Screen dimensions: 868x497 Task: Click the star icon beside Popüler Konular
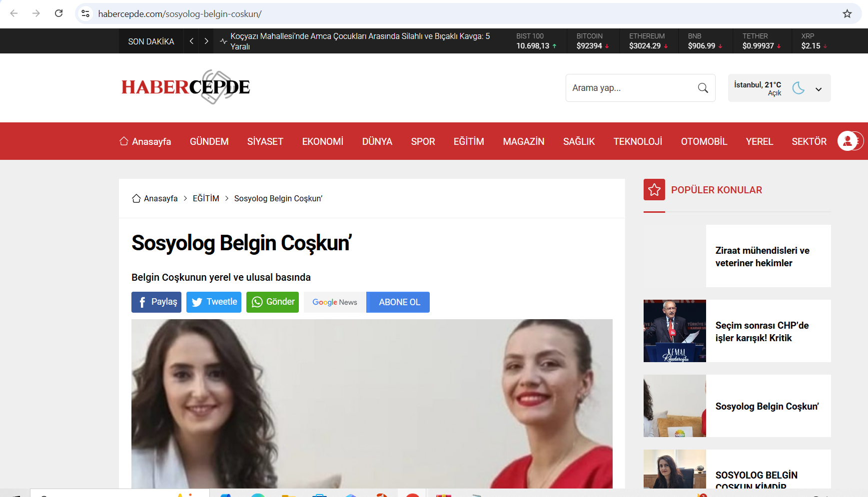(654, 189)
